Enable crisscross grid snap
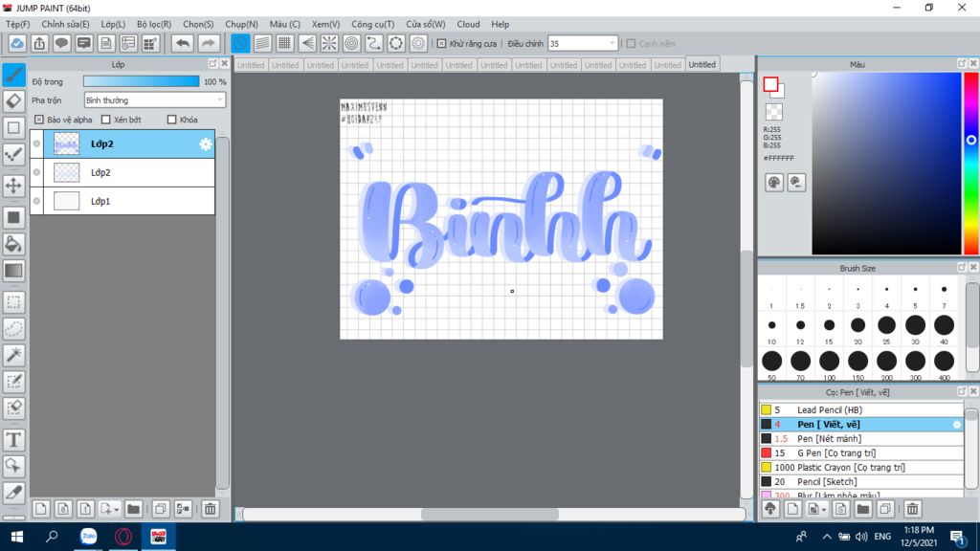Image resolution: width=980 pixels, height=551 pixels. coord(284,43)
